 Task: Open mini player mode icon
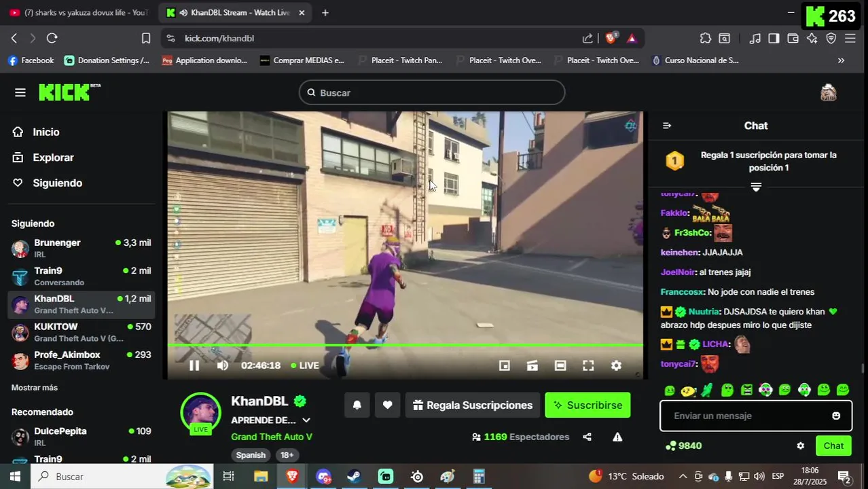[505, 365]
